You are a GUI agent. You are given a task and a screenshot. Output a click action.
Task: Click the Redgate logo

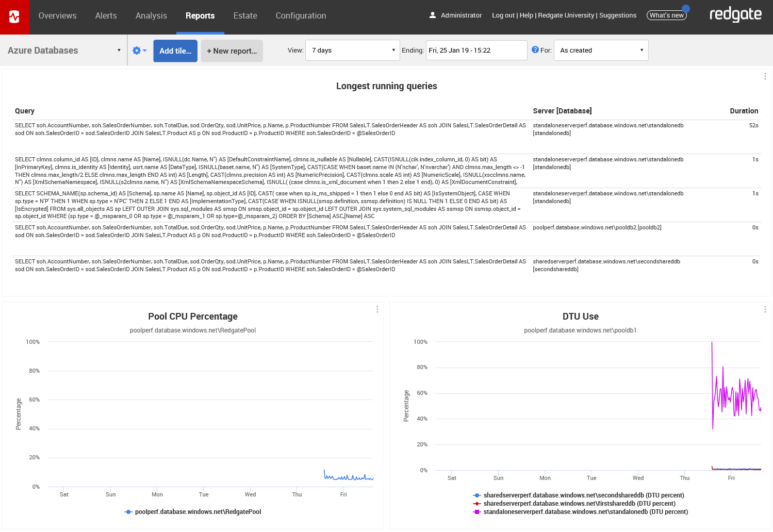(x=735, y=15)
